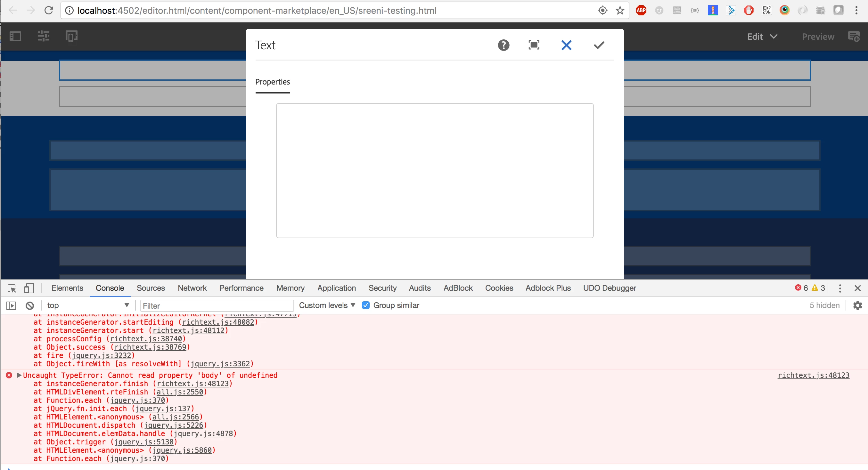This screenshot has width=868, height=470.
Task: Open the emulator device icon in AEM toolbar
Action: point(71,36)
